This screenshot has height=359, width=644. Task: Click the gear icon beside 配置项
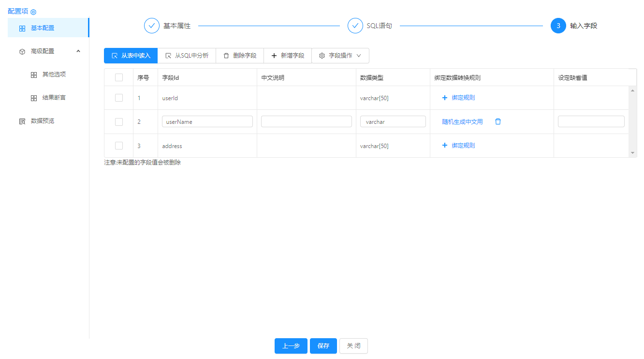(x=33, y=12)
